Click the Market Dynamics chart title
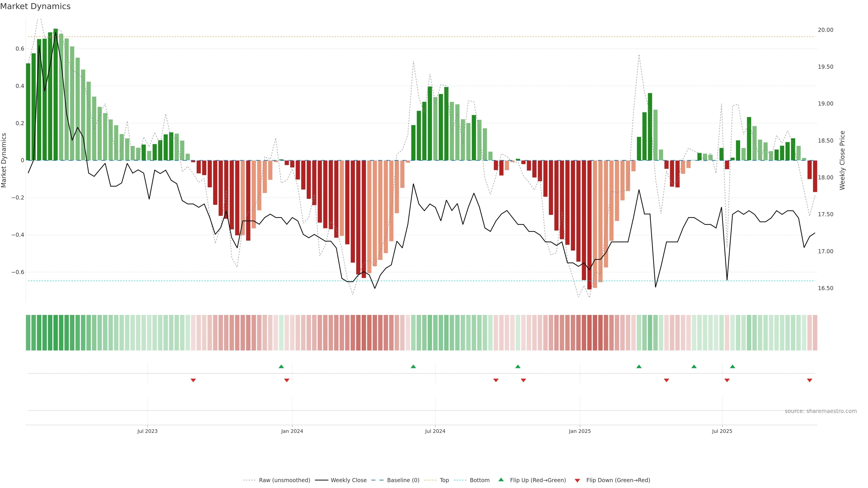The image size is (868, 488). (35, 6)
